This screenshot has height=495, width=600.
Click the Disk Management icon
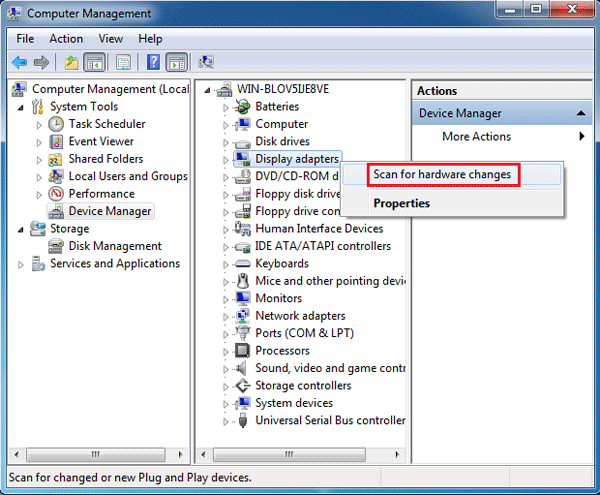pos(56,246)
